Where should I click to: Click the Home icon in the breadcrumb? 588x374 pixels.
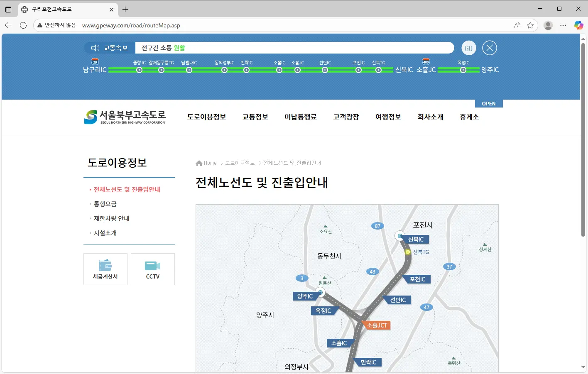tap(198, 163)
